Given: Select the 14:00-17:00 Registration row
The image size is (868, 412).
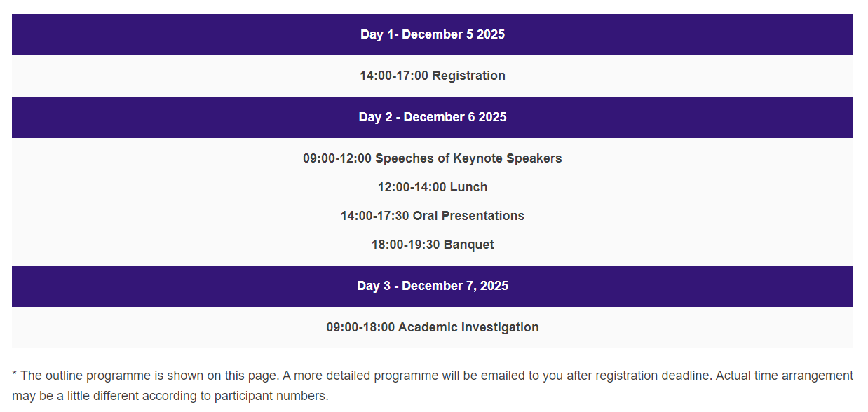Looking at the screenshot, I should coord(433,76).
